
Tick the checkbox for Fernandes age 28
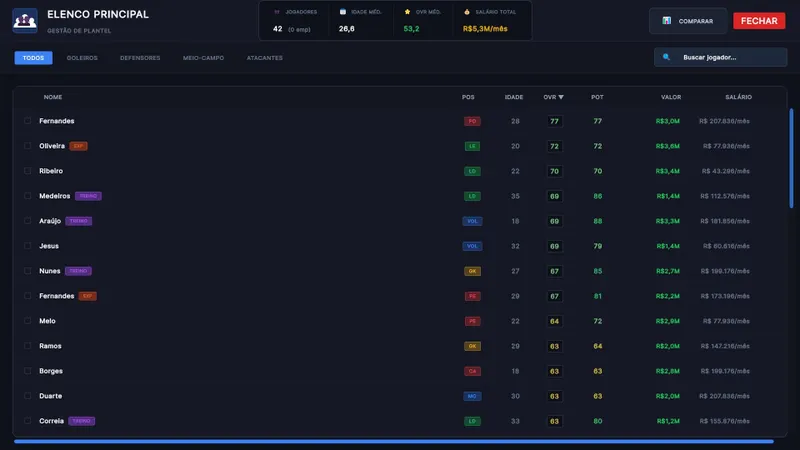point(28,121)
